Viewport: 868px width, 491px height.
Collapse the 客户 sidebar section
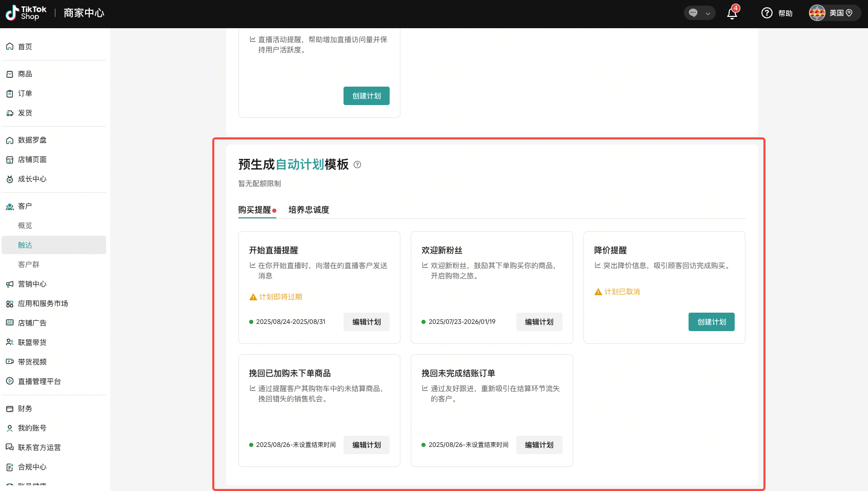coord(25,206)
